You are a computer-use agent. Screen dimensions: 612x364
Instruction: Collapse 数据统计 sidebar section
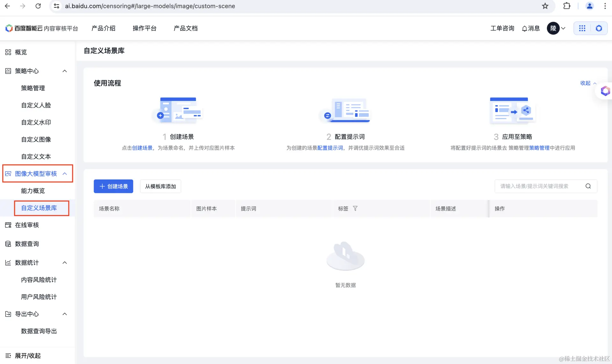pos(65,263)
